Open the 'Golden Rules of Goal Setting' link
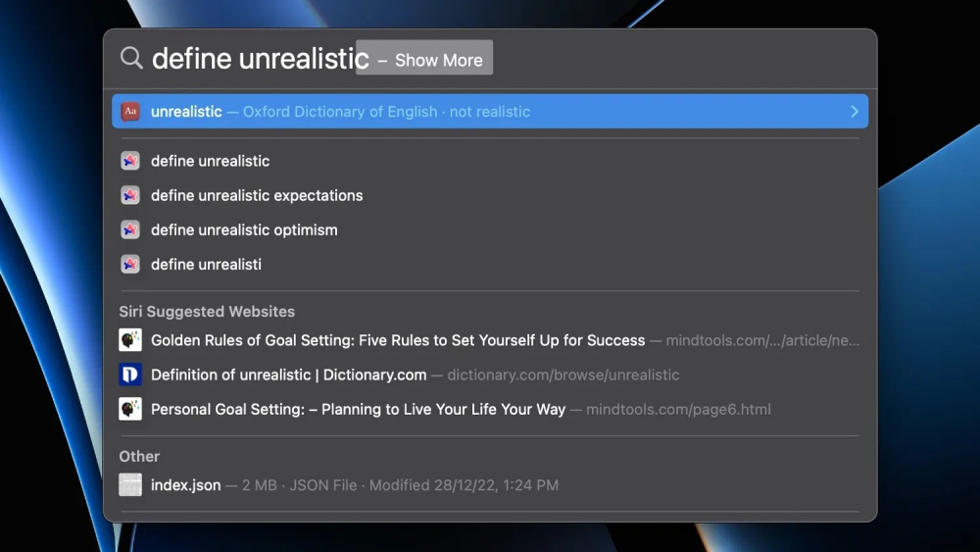The image size is (980, 552). [398, 340]
